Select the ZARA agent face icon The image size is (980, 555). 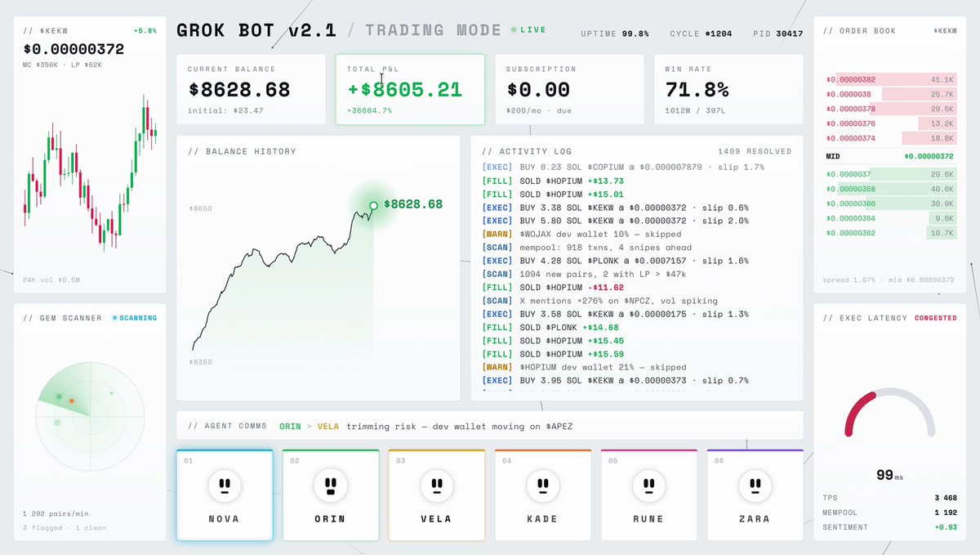(x=755, y=486)
